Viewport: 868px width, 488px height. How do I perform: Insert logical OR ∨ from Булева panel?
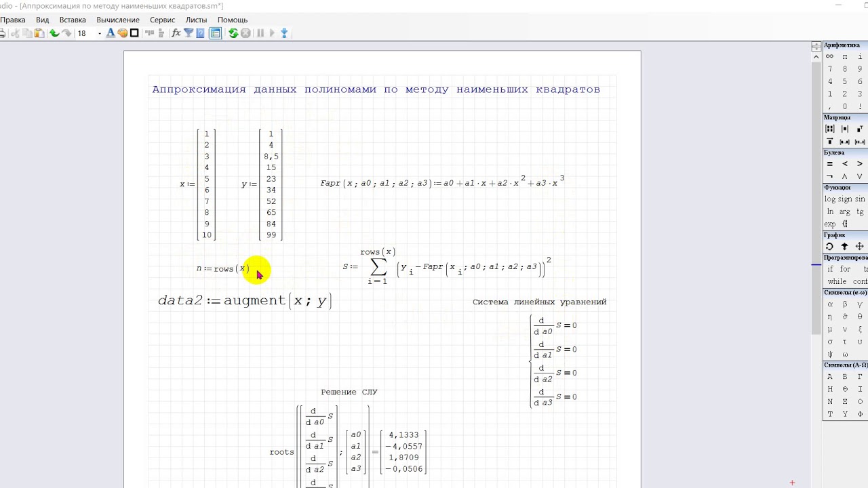[860, 176]
